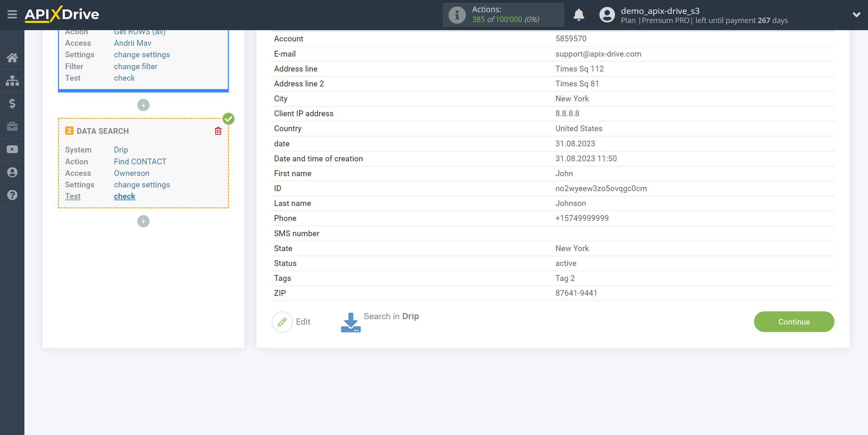Select the Tag 2 value
This screenshot has height=435, width=868.
[565, 278]
